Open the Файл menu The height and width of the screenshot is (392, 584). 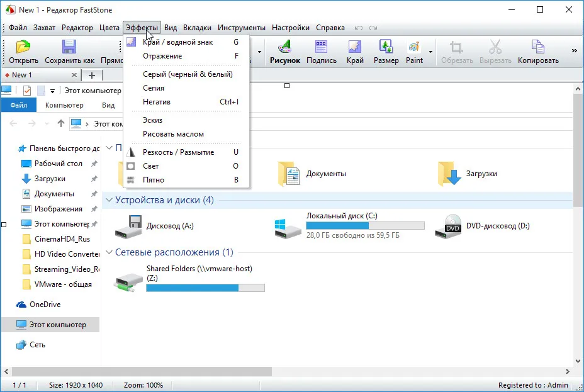(x=18, y=28)
